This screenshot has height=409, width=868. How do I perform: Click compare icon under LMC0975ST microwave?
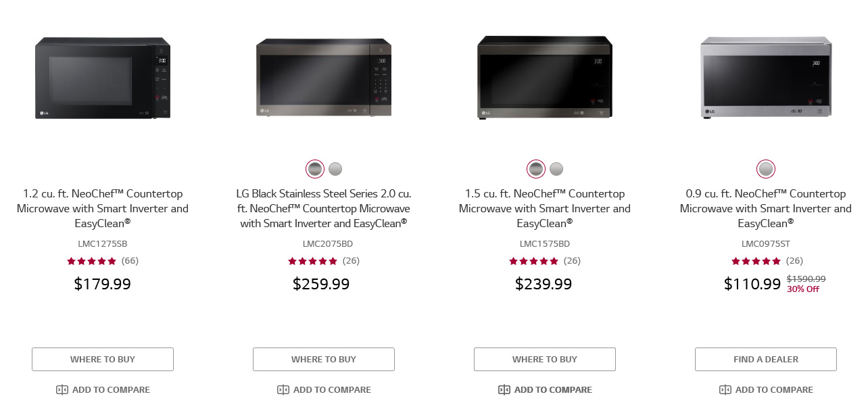point(725,390)
